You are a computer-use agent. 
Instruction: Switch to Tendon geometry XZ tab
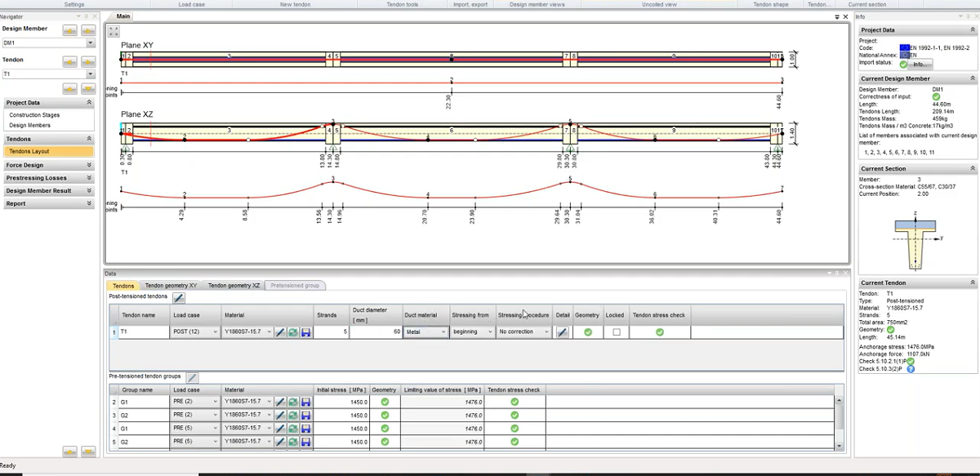click(234, 286)
